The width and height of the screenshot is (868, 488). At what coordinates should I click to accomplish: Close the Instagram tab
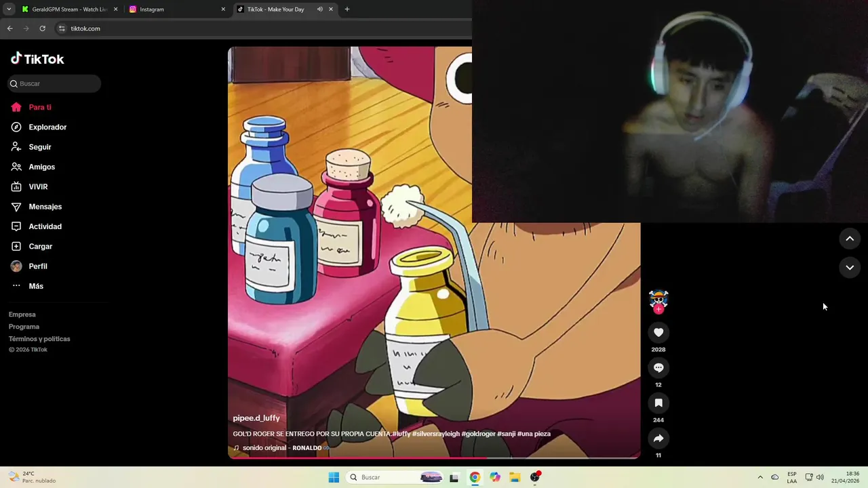[223, 9]
